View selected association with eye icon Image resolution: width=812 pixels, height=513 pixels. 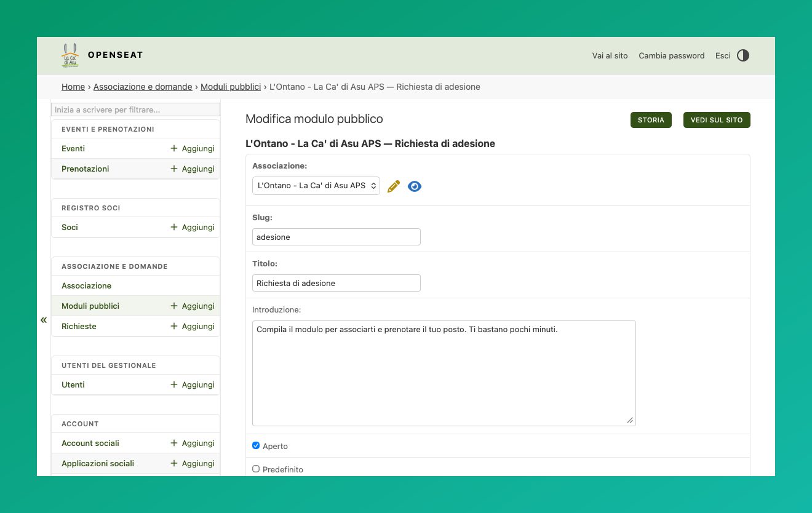coord(415,186)
